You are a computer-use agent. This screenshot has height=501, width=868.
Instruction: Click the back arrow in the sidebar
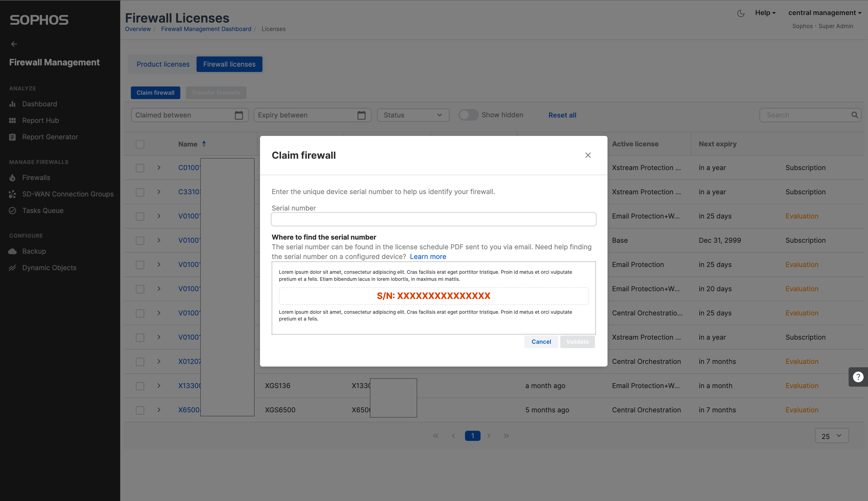[14, 44]
